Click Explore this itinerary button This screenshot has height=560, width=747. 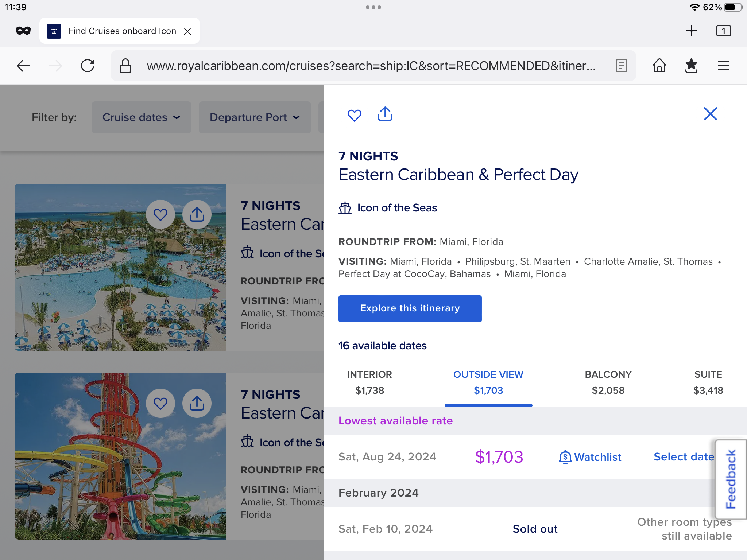tap(410, 309)
